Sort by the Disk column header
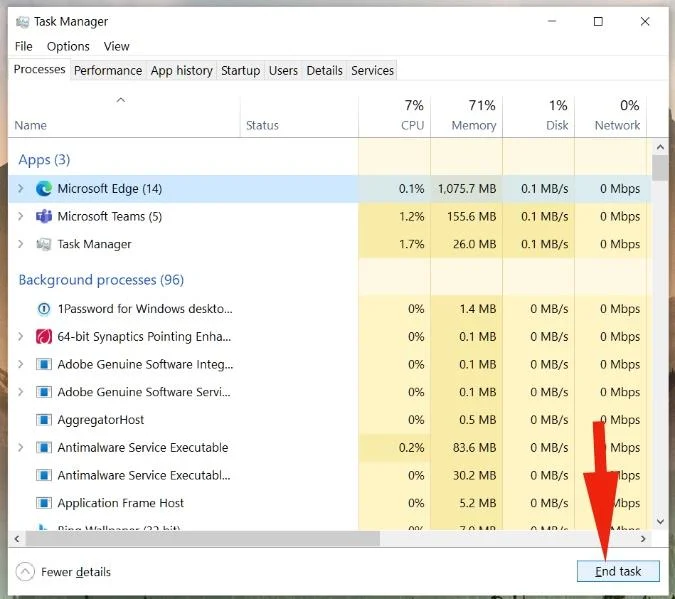675x599 pixels. coord(539,115)
